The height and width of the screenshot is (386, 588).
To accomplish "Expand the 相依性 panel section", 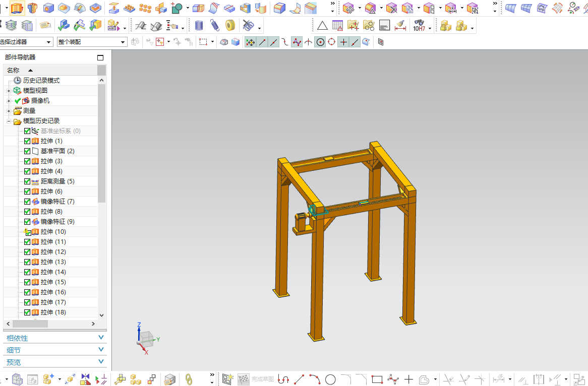I will point(55,338).
